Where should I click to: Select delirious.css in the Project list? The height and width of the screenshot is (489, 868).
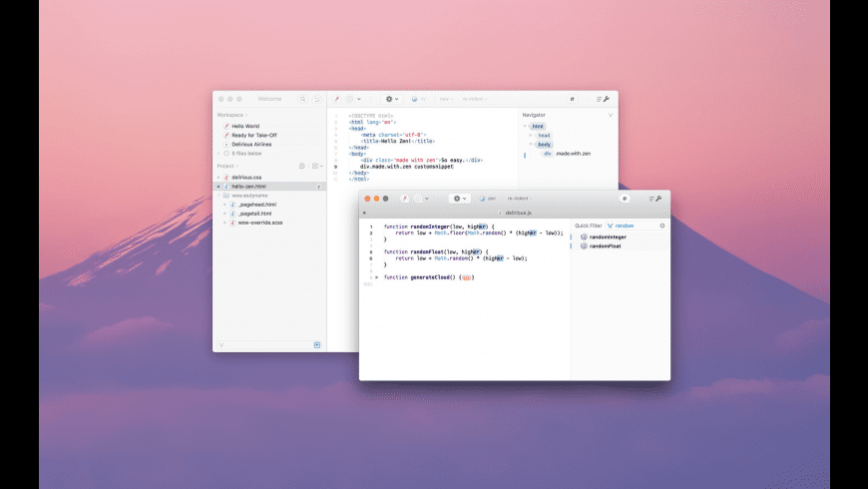click(x=246, y=178)
